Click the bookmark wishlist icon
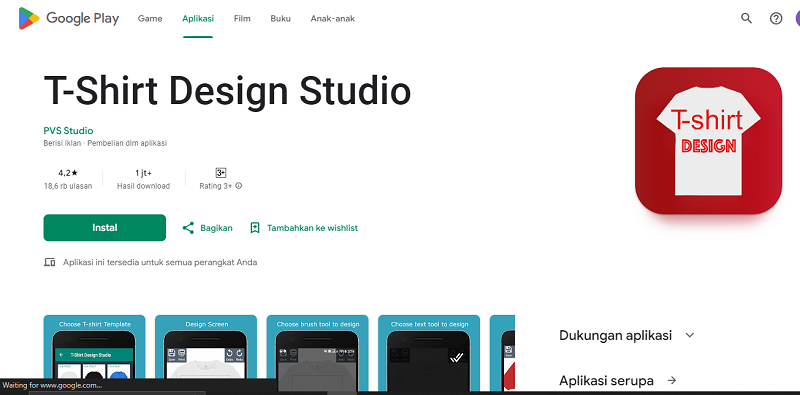The height and width of the screenshot is (395, 800). 255,228
